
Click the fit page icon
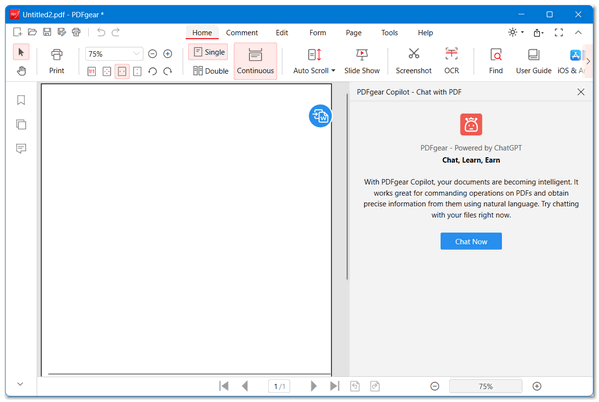click(x=107, y=71)
